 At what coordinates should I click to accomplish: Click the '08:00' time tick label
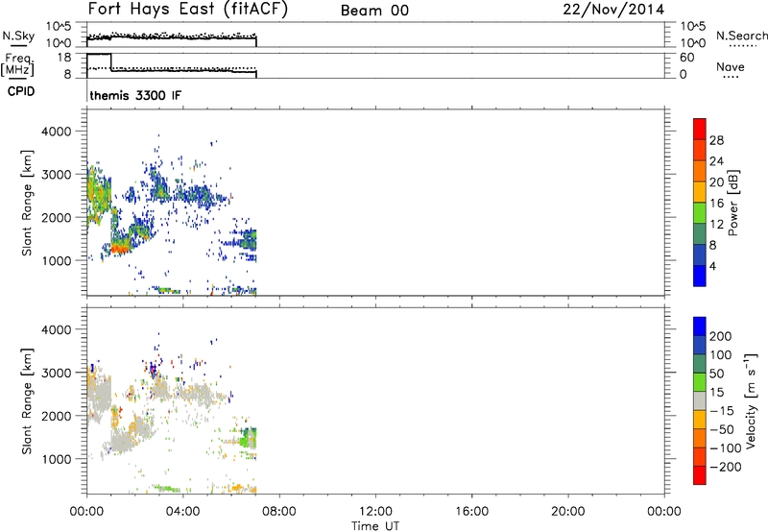(279, 512)
